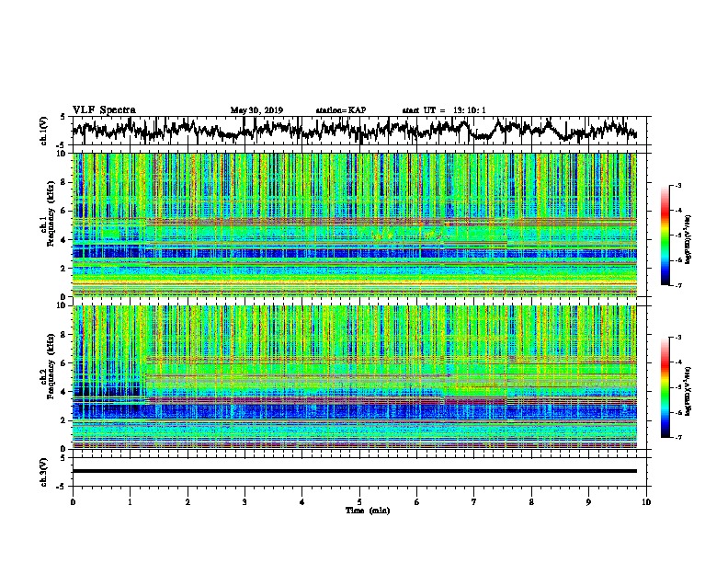
Task: Click the 'May 30, 2019' date label
Action: coord(256,110)
